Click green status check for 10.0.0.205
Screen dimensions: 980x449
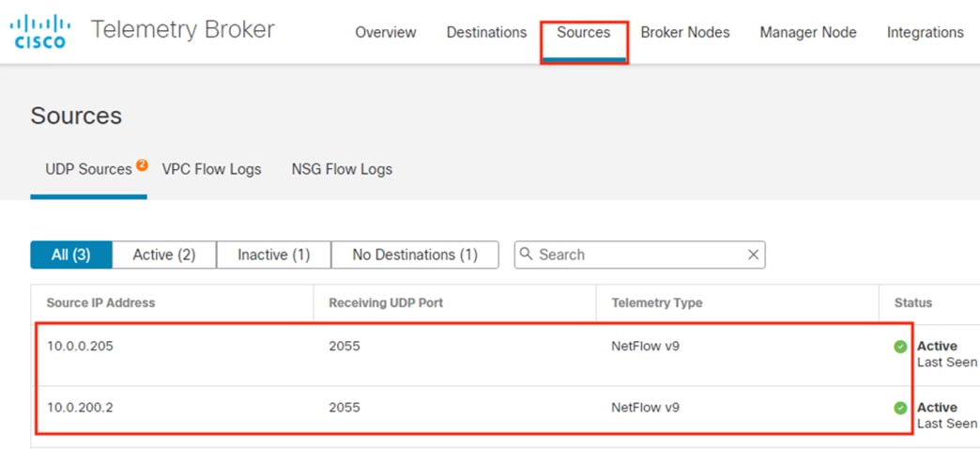coord(900,347)
